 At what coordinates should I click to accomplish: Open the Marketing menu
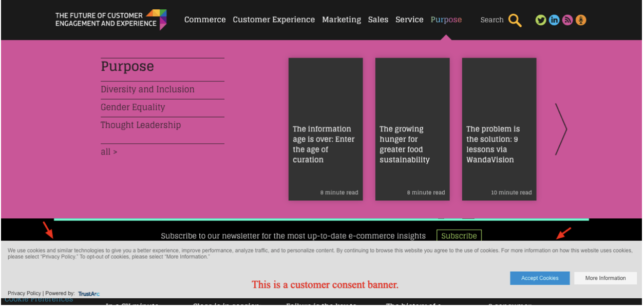point(342,20)
